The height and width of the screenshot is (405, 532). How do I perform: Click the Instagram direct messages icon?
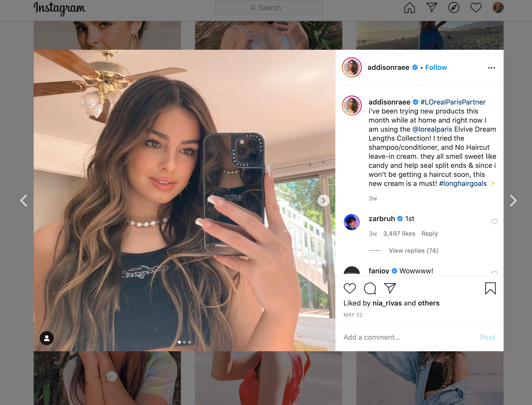click(x=431, y=7)
